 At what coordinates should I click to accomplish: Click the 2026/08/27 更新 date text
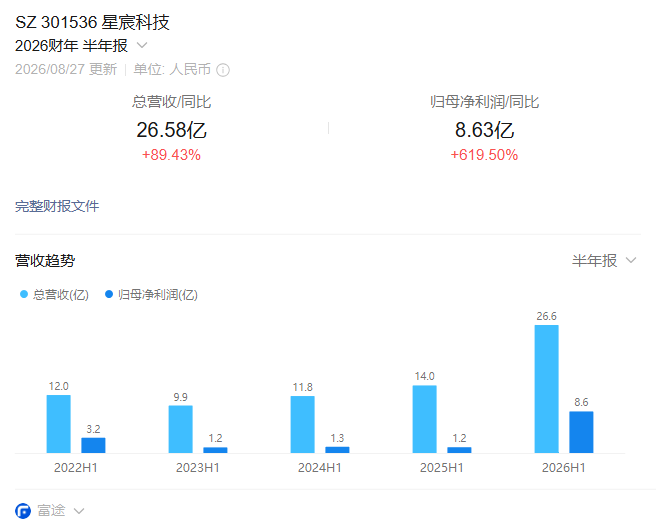coord(66,69)
